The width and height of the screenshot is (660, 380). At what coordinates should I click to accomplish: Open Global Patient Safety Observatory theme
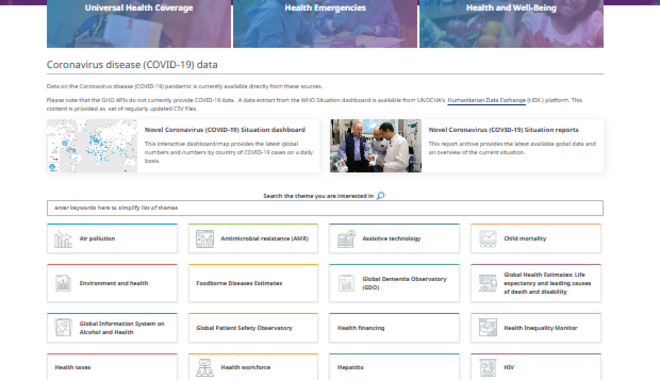253,328
